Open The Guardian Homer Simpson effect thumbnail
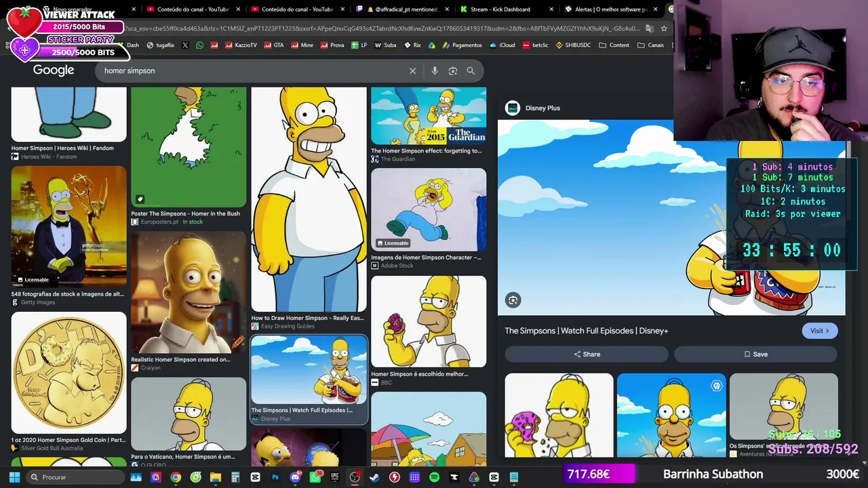The width and height of the screenshot is (868, 488). point(429,116)
